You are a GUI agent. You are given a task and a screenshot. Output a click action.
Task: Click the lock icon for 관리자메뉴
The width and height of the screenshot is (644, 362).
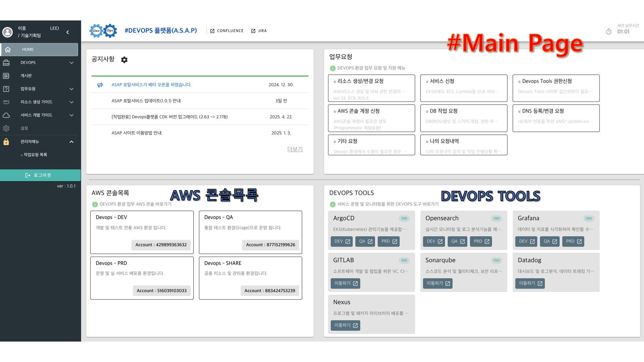pos(6,142)
